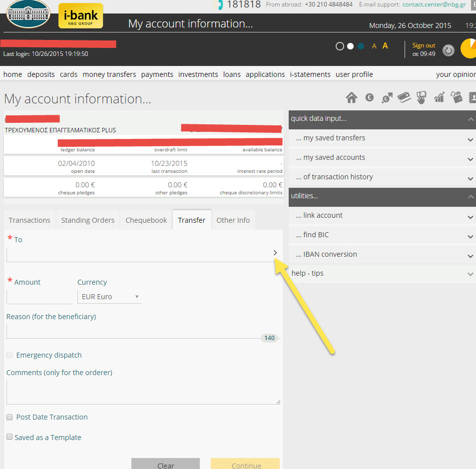Open the your opinion menu
The height and width of the screenshot is (469, 476).
point(456,74)
